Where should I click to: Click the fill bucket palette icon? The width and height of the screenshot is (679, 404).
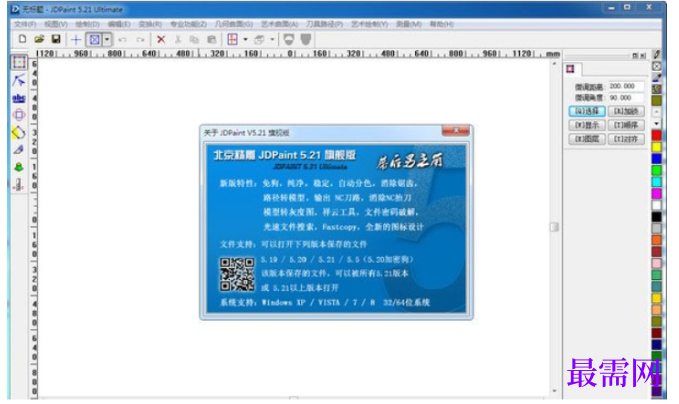(656, 89)
